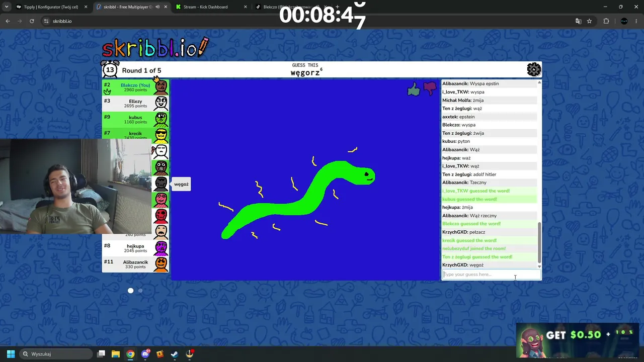
Task: Open the Chrome profile avatar
Action: pos(624,21)
